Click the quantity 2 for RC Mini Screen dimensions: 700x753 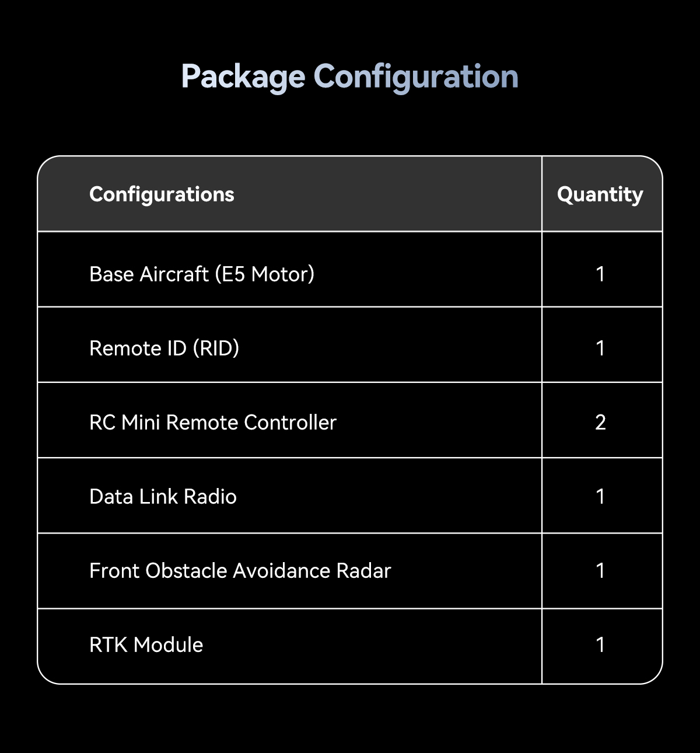pos(600,423)
